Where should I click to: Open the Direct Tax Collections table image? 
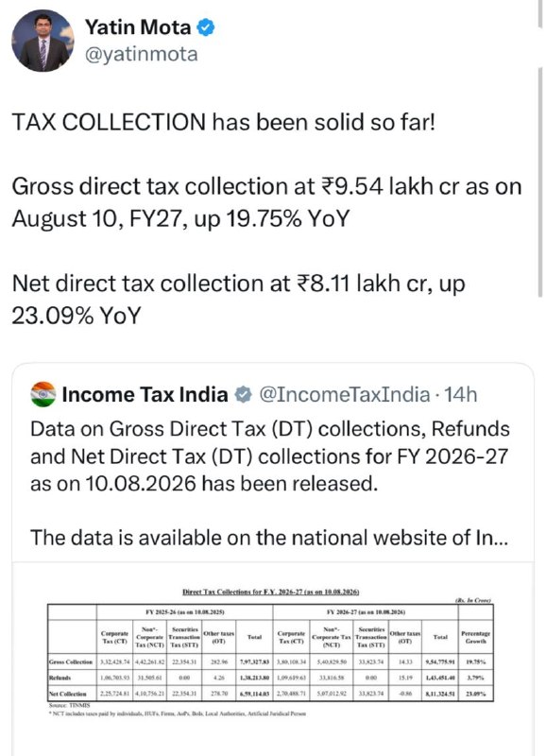273,659
